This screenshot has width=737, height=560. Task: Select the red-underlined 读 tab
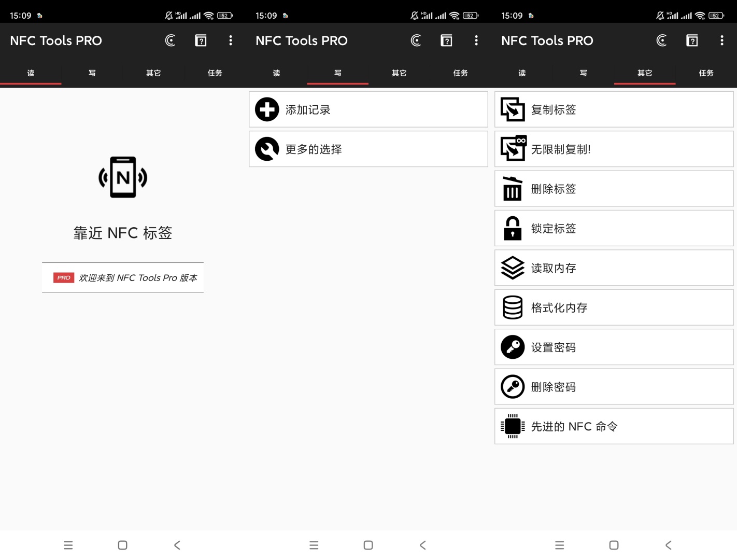(31, 73)
